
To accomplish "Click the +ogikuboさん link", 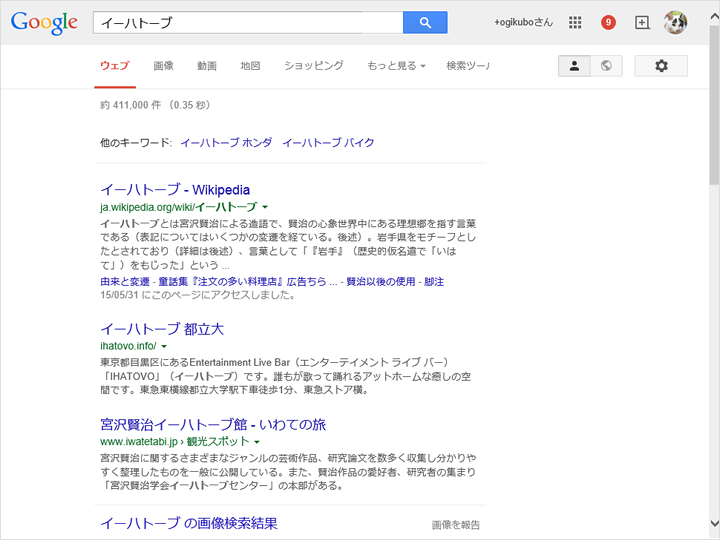I will (523, 22).
